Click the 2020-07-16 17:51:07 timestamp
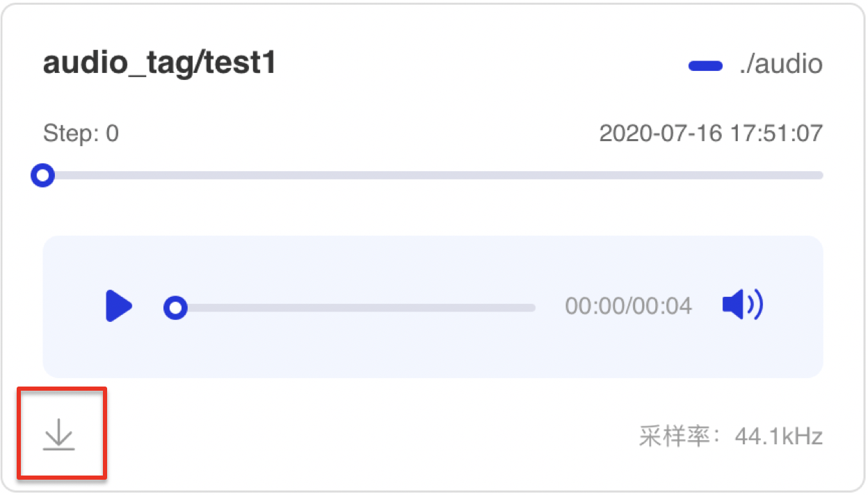Viewport: 868px width, 495px height. click(711, 133)
